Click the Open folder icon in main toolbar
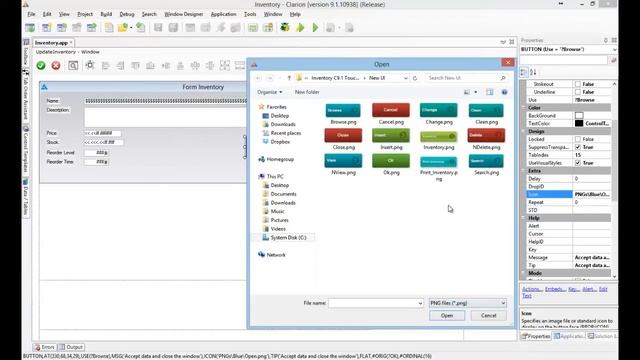 click(122, 27)
